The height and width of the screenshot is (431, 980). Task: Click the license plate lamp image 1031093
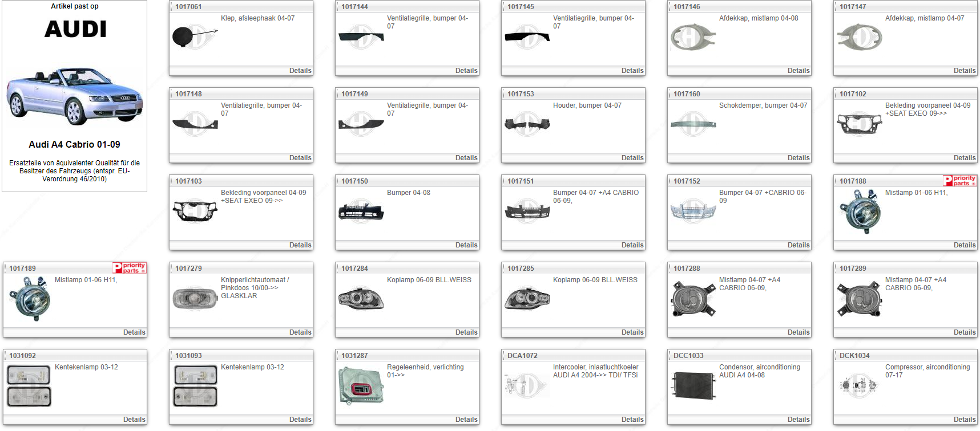(195, 386)
